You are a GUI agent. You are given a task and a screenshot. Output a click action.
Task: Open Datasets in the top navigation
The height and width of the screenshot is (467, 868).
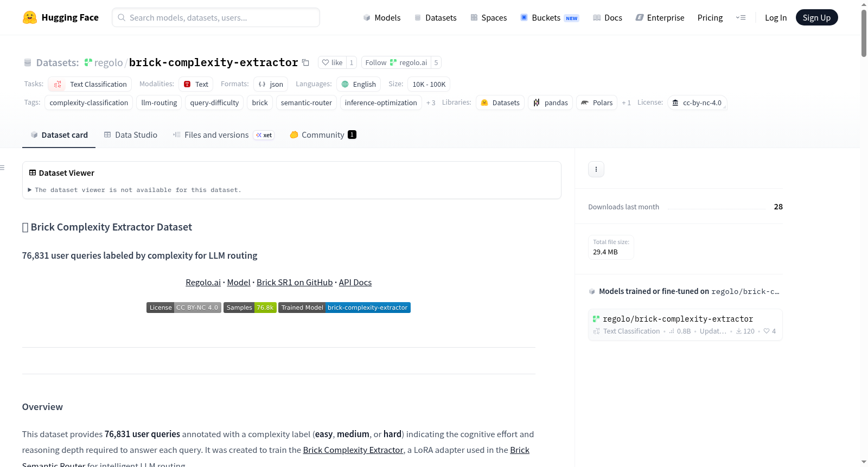[435, 17]
